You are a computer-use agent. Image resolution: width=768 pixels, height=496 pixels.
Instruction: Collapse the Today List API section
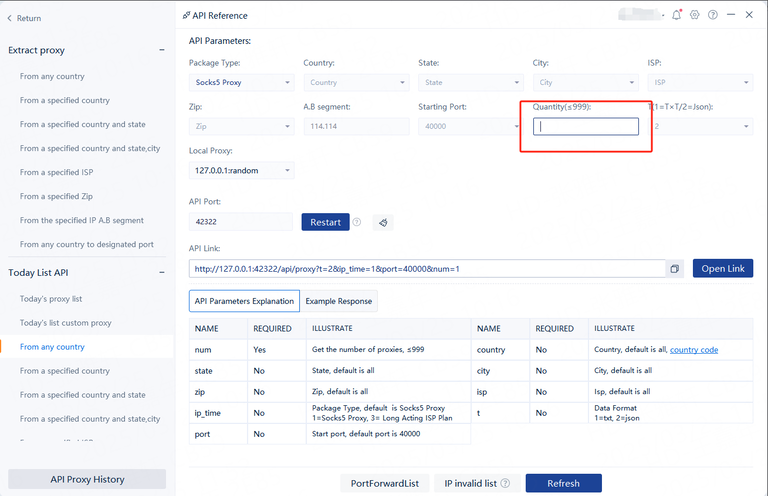[162, 273]
